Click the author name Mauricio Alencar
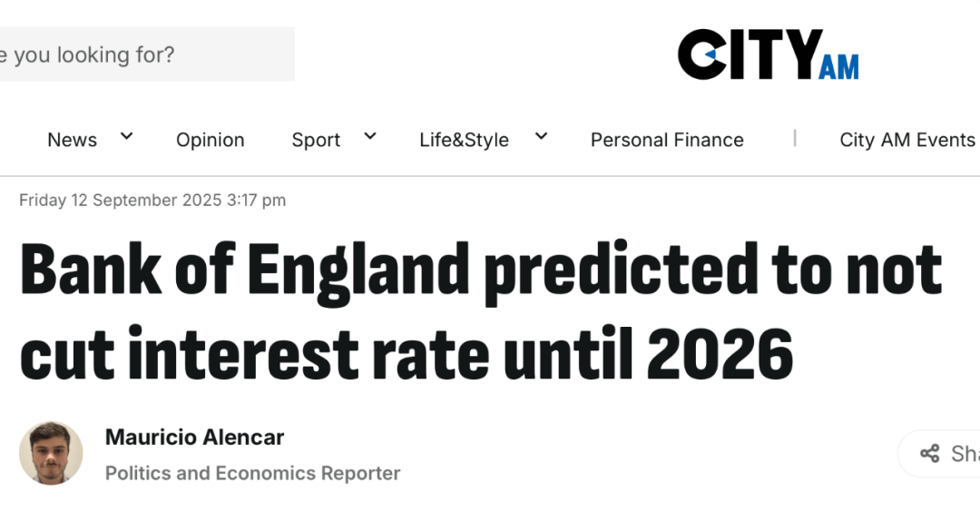Viewport: 980px width, 512px height. click(x=194, y=438)
